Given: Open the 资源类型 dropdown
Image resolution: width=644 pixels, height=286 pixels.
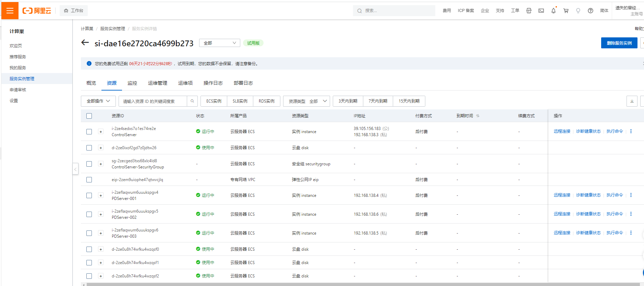Looking at the screenshot, I should coord(307,101).
